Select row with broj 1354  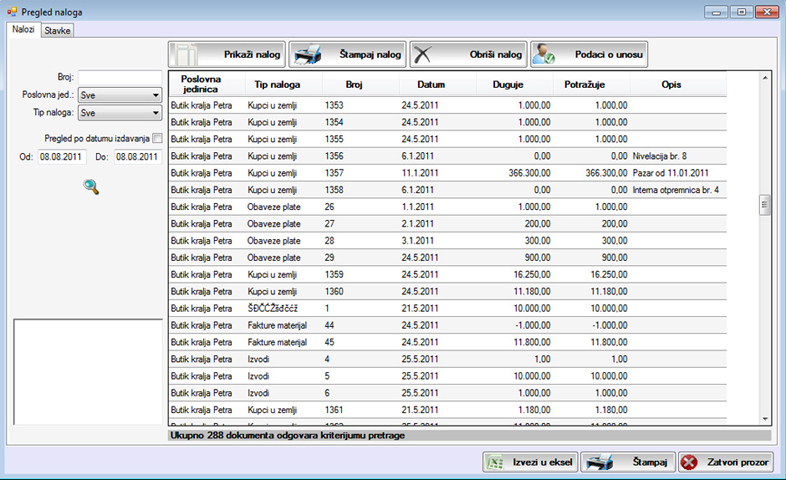tap(448, 122)
